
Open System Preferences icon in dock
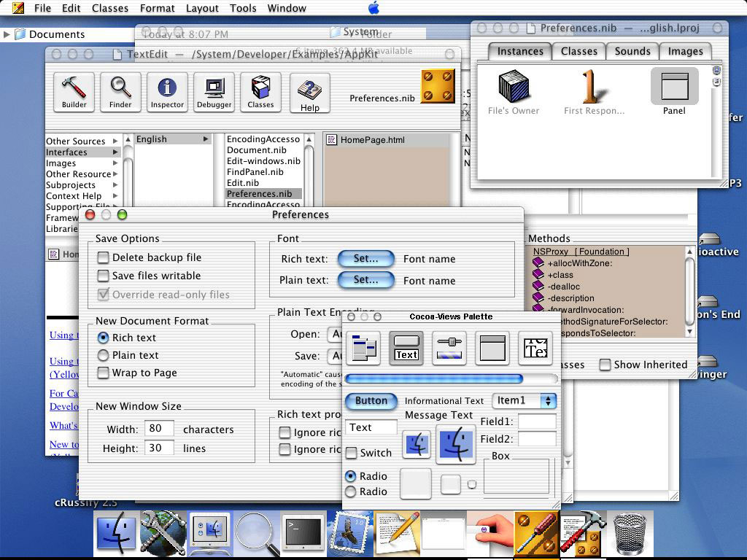click(210, 534)
